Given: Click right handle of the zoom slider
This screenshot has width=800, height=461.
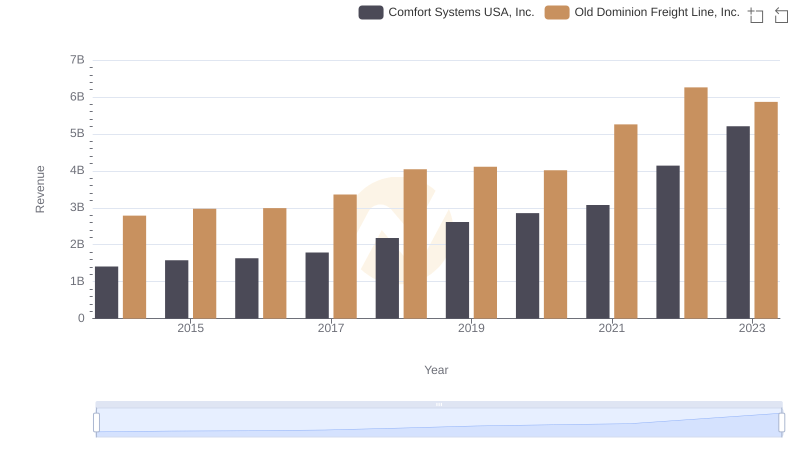Looking at the screenshot, I should 781,422.
